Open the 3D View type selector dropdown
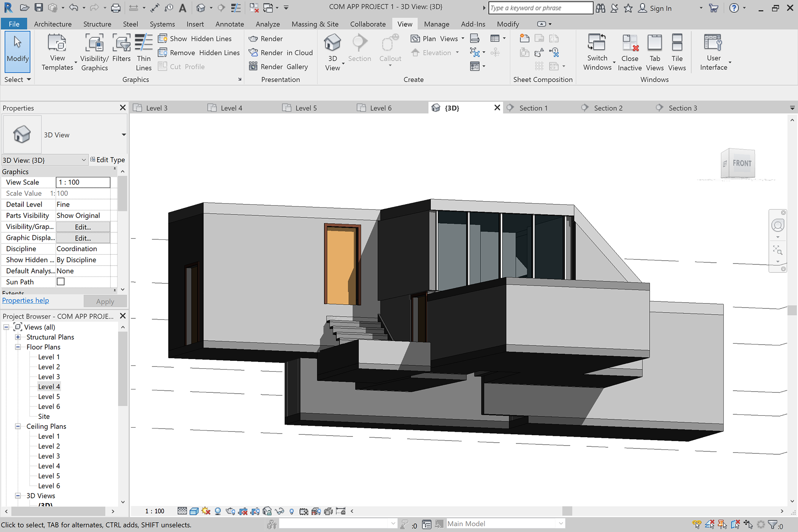The width and height of the screenshot is (798, 532). coord(123,135)
